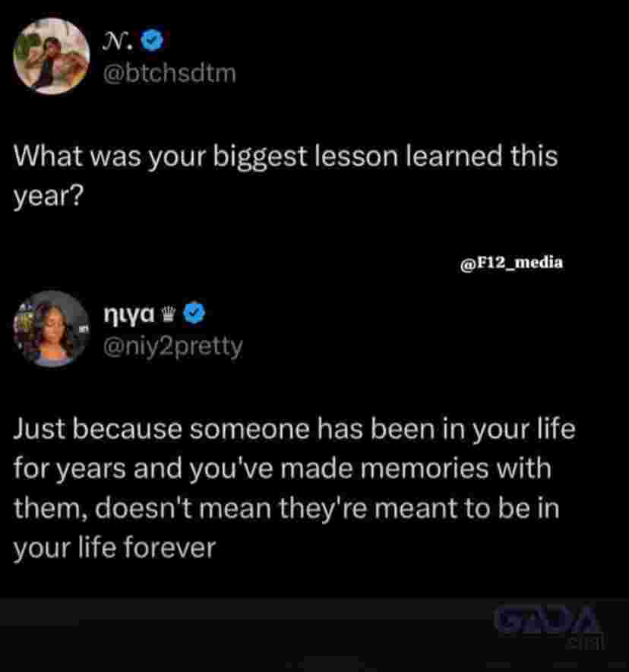Click the blue verified badge beside N.

[152, 40]
